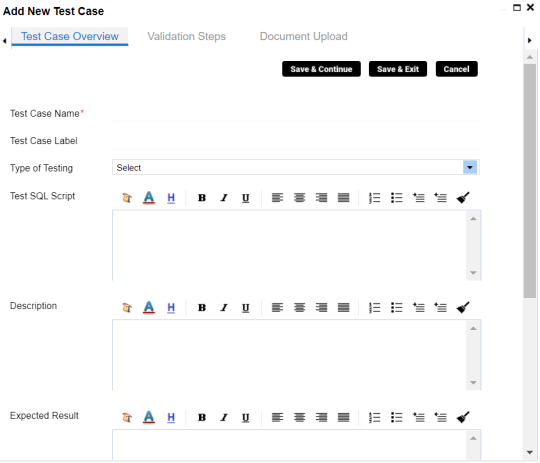540x463 pixels.
Task: Insert numbered list in Test SQL Script
Action: [x=375, y=198]
